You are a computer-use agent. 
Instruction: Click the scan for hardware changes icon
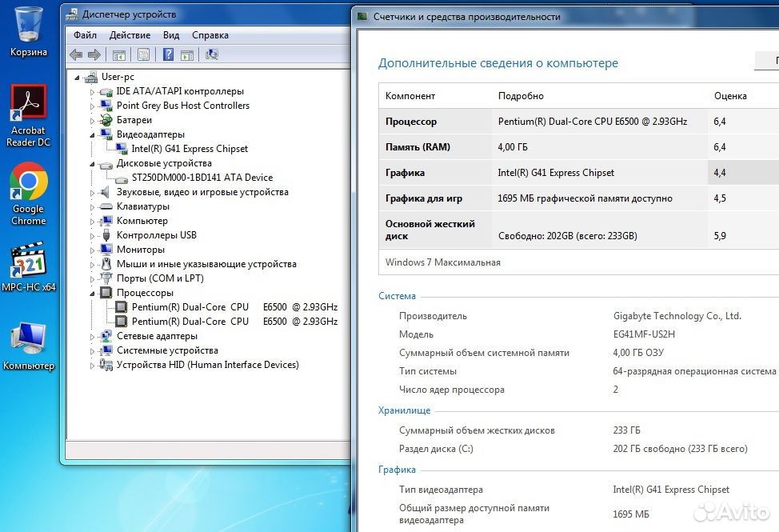(x=212, y=54)
